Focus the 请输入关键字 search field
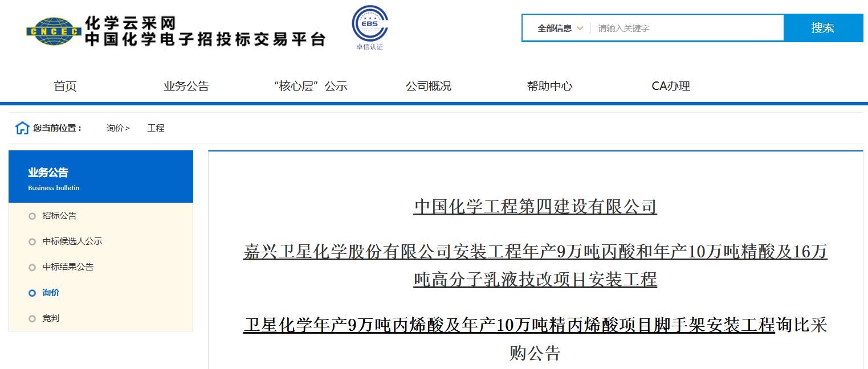Image resolution: width=868 pixels, height=369 pixels. coord(684,28)
